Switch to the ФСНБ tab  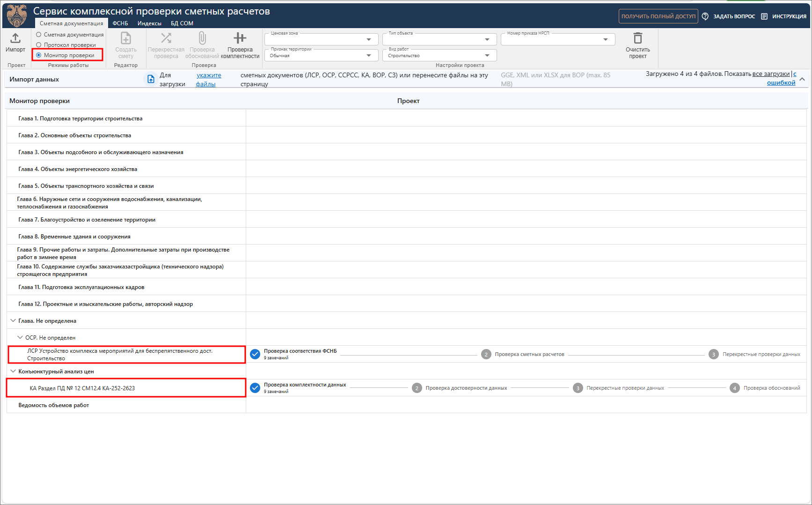(120, 23)
